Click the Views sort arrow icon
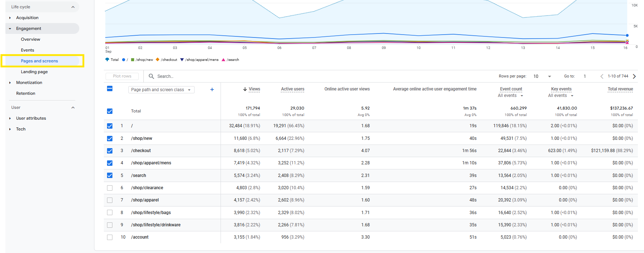The image size is (644, 253). pyautogui.click(x=245, y=89)
